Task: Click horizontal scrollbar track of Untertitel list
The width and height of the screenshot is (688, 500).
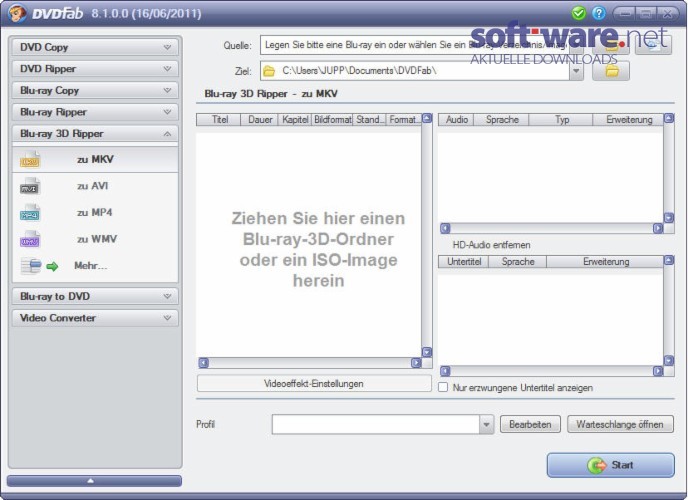Action: [551, 371]
